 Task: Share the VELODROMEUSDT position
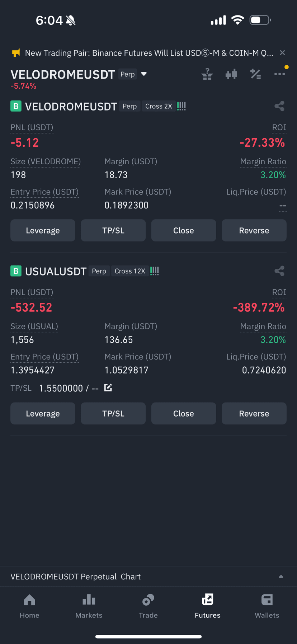click(279, 106)
